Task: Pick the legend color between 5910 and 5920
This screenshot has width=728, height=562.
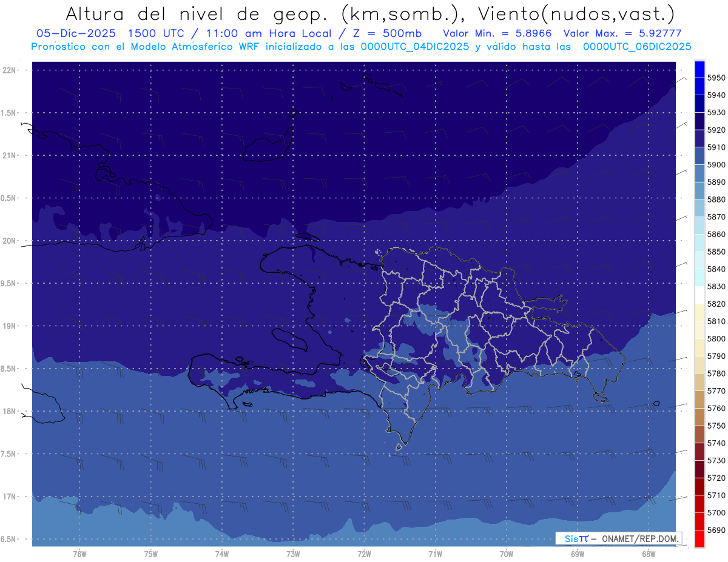Action: 699,139
